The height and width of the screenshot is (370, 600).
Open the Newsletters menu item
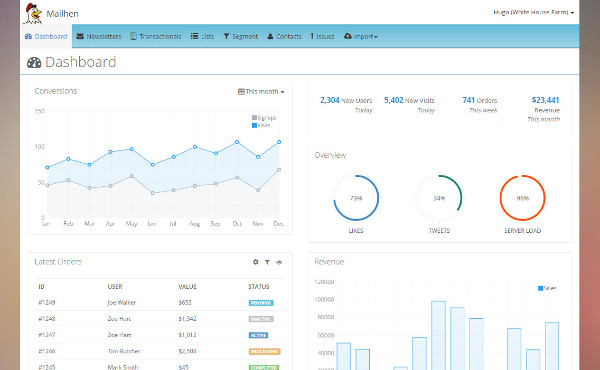(99, 36)
